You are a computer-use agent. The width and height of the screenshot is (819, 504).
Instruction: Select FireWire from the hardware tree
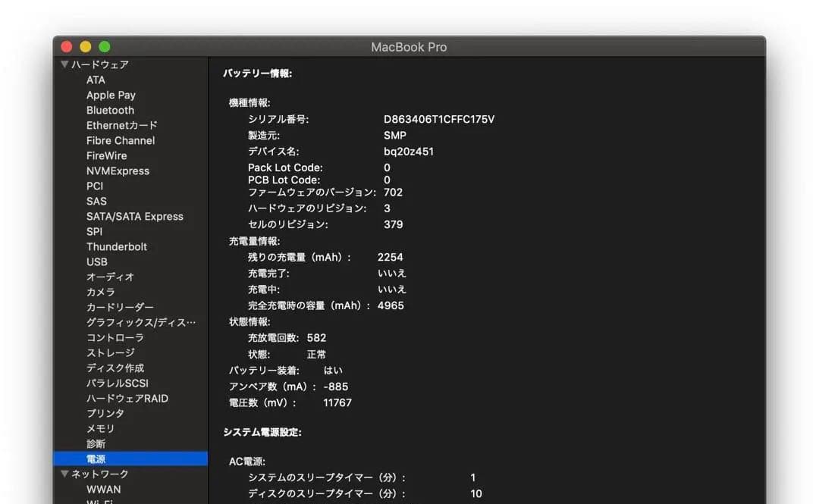(x=105, y=155)
